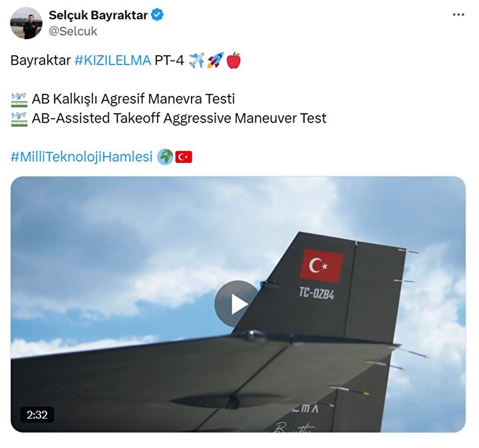Click the airplane emoji after PT-4
This screenshot has width=479, height=448.
196,60
